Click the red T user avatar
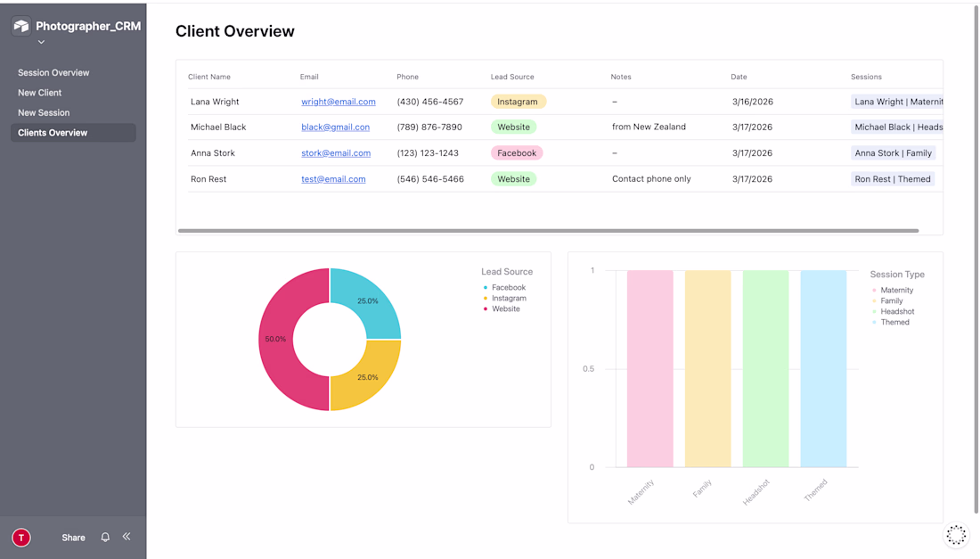The height and width of the screenshot is (559, 980). pyautogui.click(x=21, y=537)
